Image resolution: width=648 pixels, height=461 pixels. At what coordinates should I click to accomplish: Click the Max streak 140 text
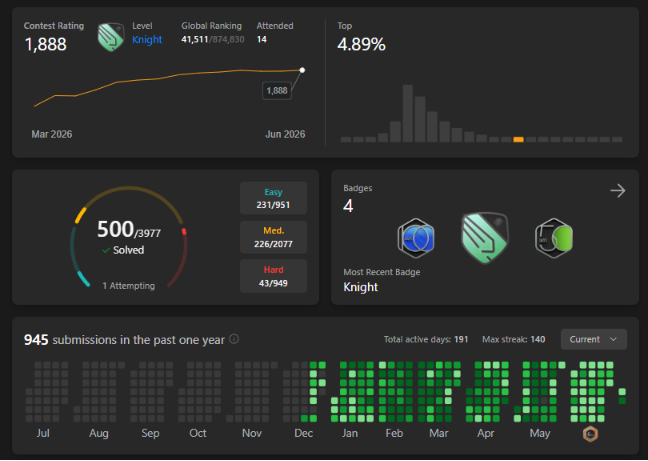[x=513, y=340]
